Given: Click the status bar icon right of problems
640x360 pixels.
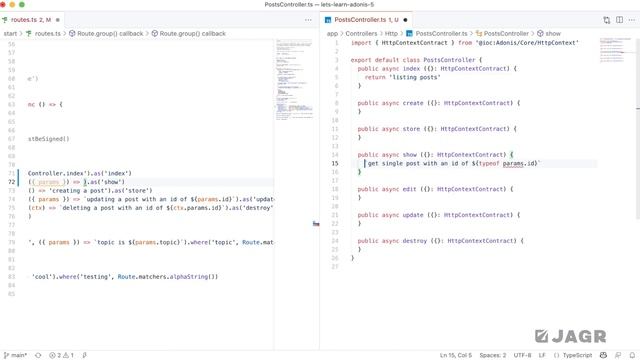Looking at the screenshot, I should click(84, 355).
